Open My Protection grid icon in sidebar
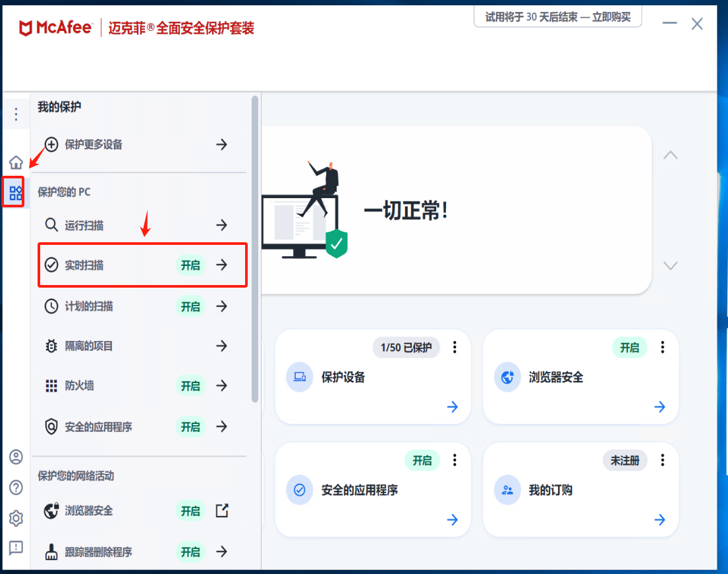728x574 pixels. tap(16, 192)
